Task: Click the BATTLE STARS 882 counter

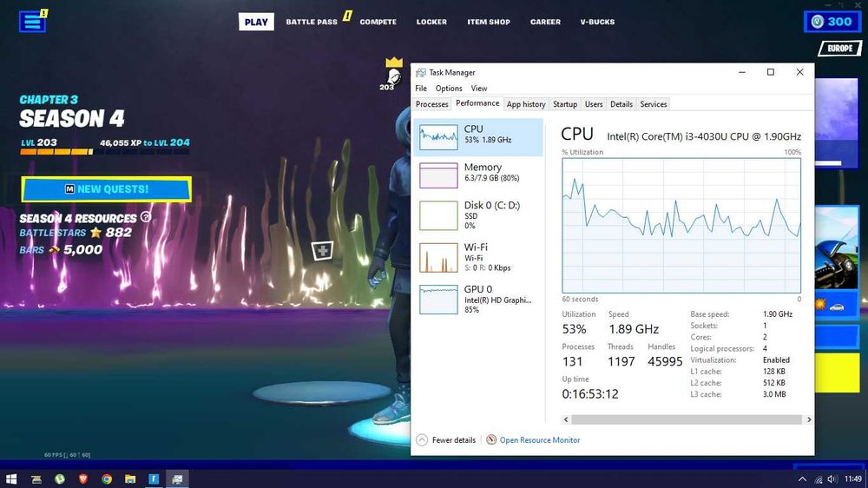Action: pyautogui.click(x=76, y=233)
